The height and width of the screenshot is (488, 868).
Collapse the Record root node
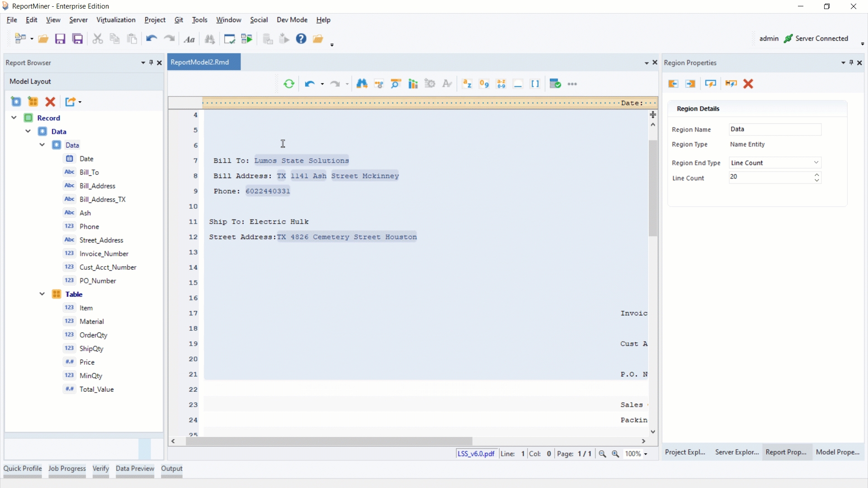(x=14, y=118)
